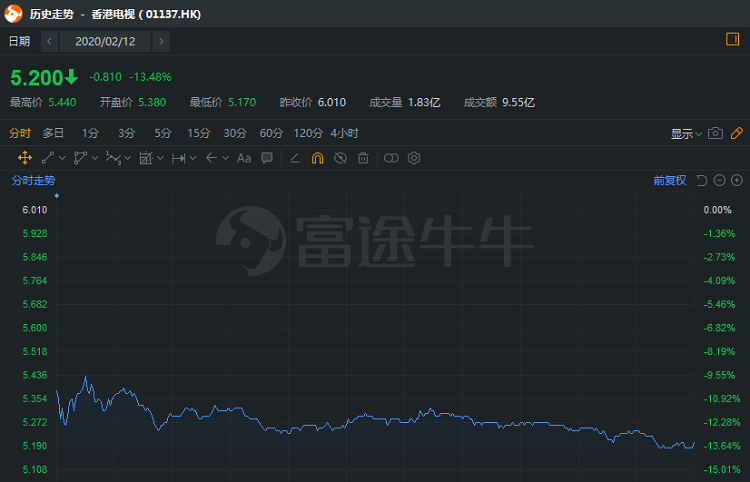Click the blue diamond marker on chart

click(x=56, y=196)
